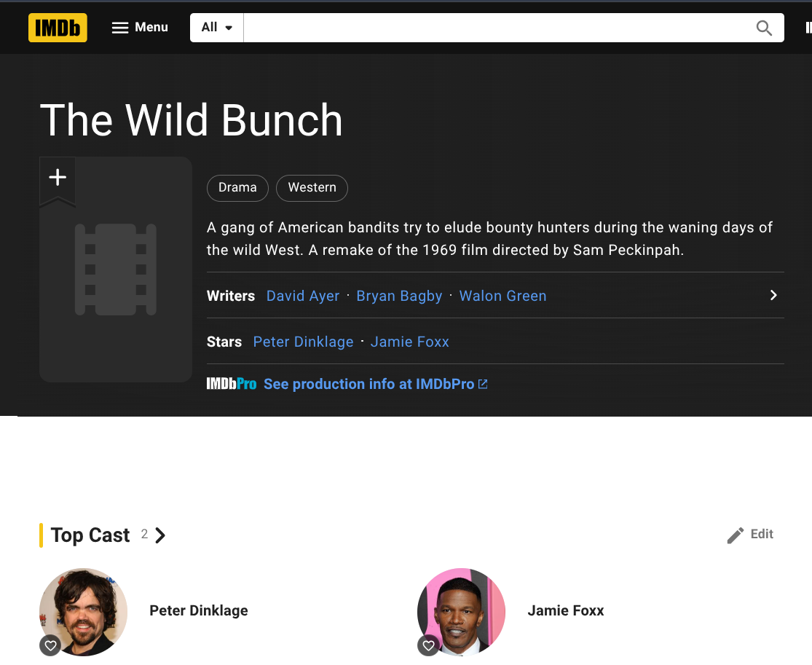See production info at IMDbPro
Viewport: 812px width, 665px height.
pos(368,384)
